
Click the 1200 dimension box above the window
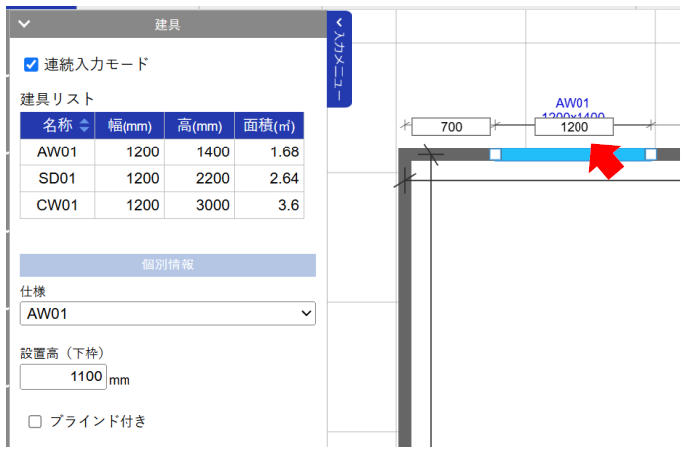573,127
